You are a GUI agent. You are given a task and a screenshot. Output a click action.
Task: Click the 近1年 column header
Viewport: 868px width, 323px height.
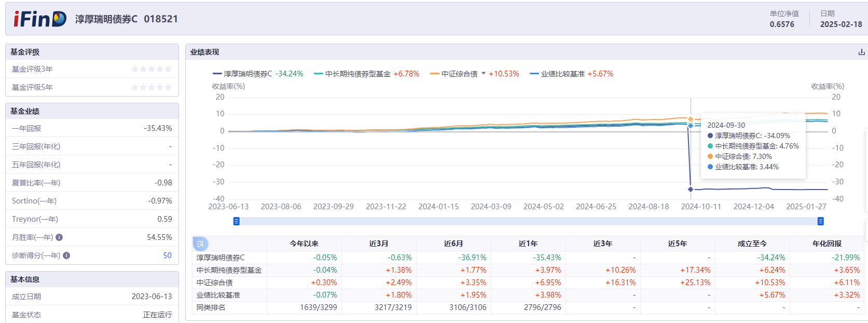pos(528,244)
